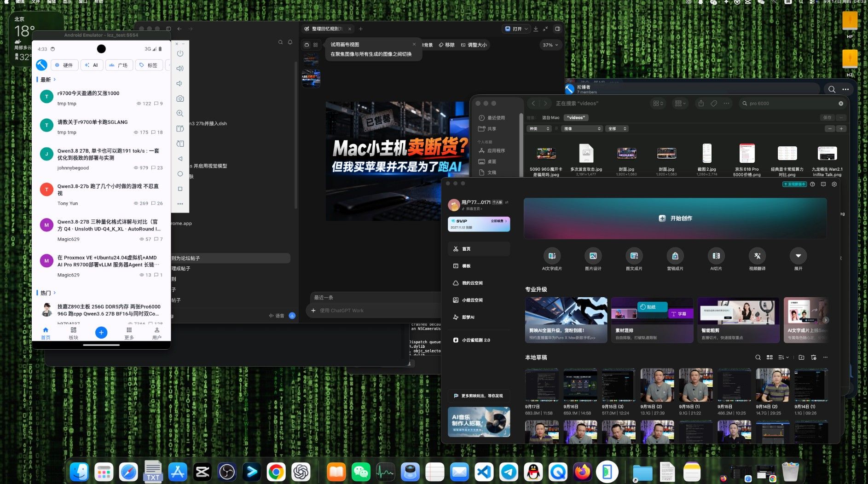Open 9月17日 draft thumbnail in 剪映
868x484 pixels.
point(542,385)
